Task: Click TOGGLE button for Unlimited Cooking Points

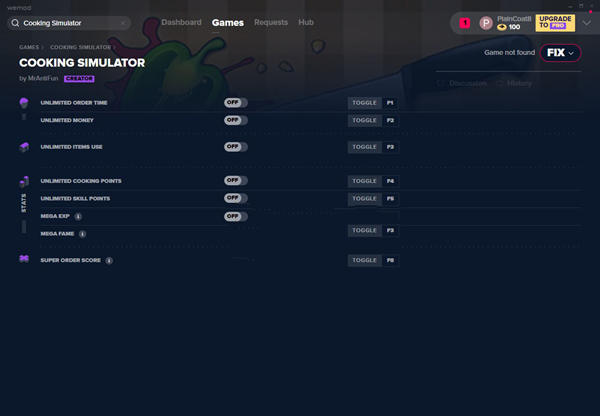Action: click(364, 181)
